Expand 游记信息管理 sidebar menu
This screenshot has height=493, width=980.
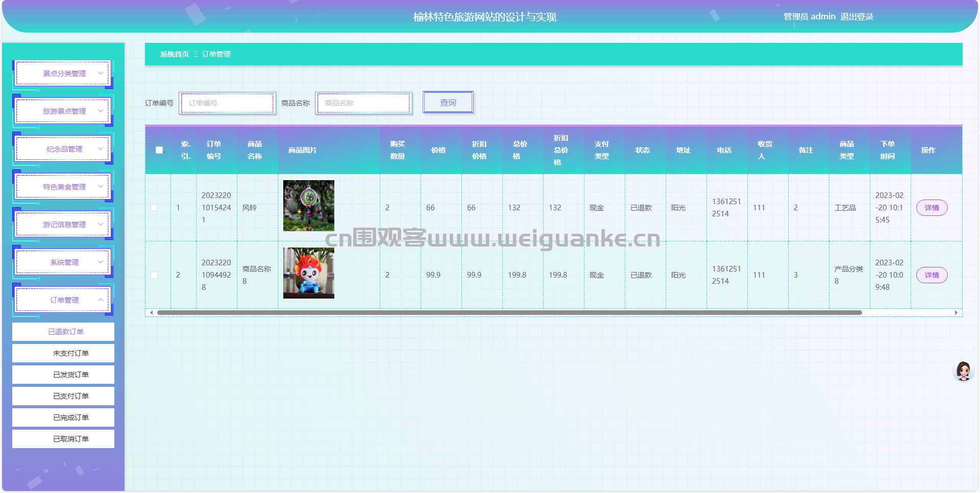coord(63,225)
